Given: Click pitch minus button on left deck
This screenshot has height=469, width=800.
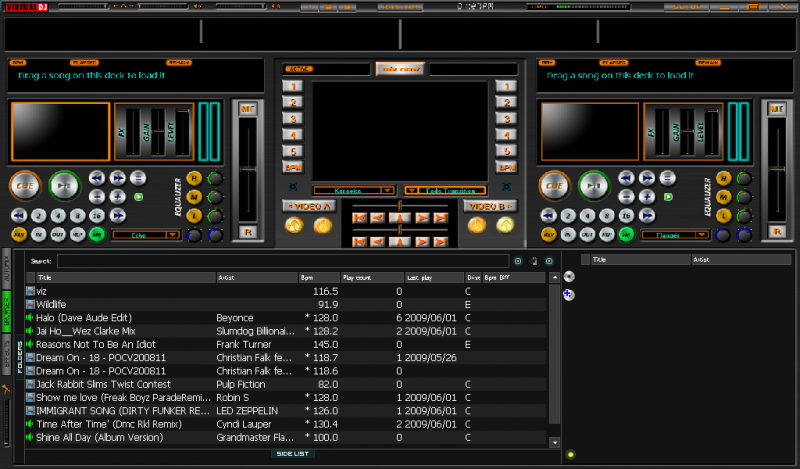Looking at the screenshot, I should [97, 196].
